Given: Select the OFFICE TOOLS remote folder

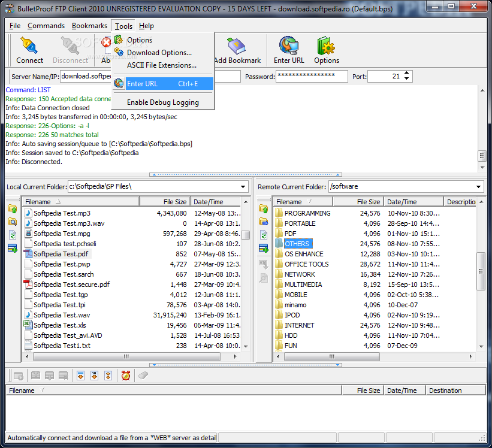Looking at the screenshot, I should click(307, 264).
